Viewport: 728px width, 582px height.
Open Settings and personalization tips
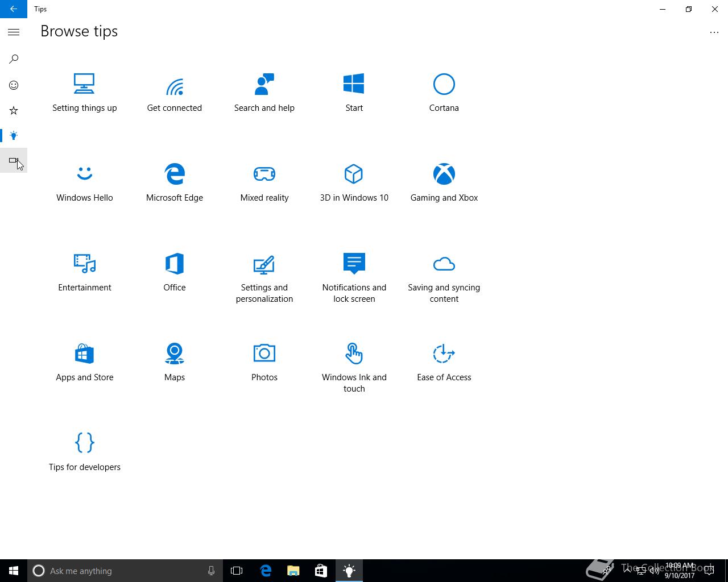click(x=264, y=278)
